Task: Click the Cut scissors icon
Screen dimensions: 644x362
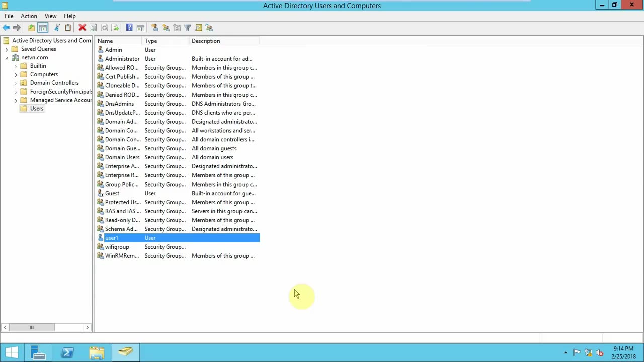Action: pos(57,28)
